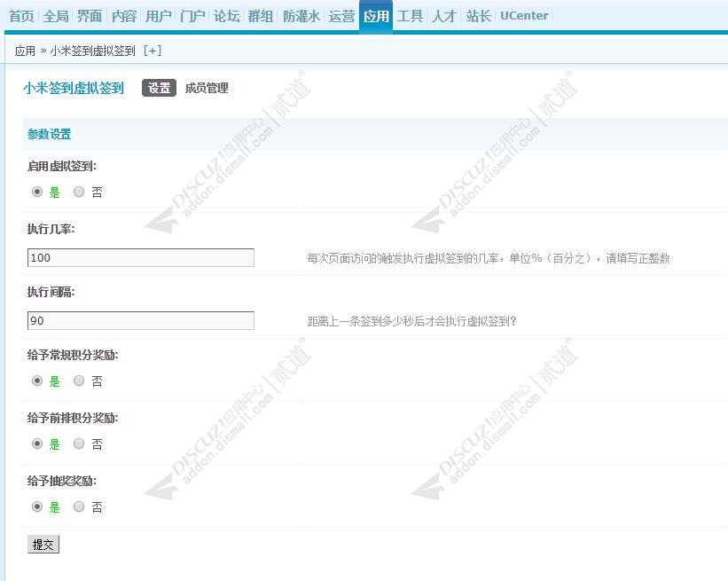The width and height of the screenshot is (728, 581).
Task: Select 是 for 给予常规积分奖励
Action: coord(37,381)
